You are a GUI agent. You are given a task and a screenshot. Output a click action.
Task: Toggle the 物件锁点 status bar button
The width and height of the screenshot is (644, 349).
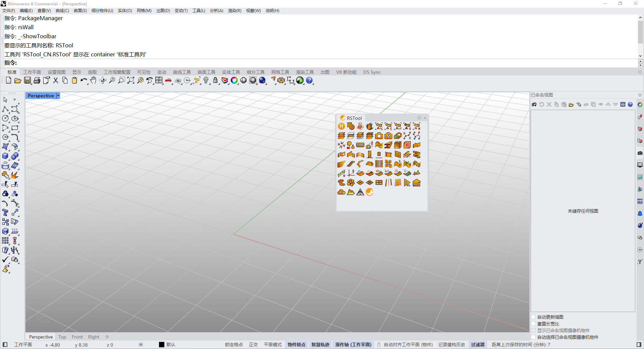297,345
